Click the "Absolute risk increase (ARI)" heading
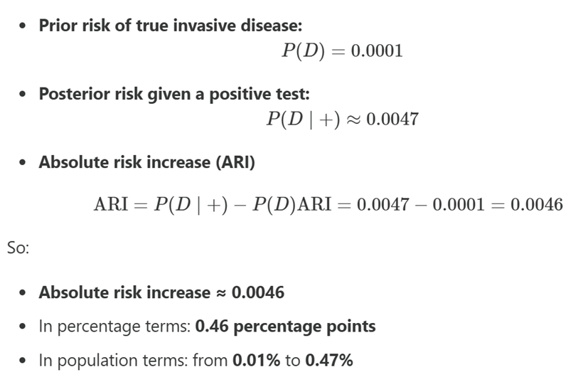The height and width of the screenshot is (392, 588). [x=146, y=161]
